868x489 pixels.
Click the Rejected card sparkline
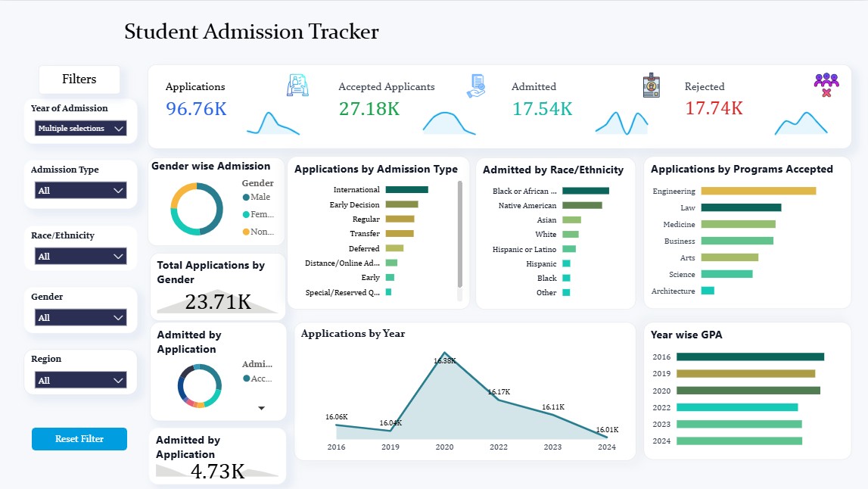[x=801, y=123]
